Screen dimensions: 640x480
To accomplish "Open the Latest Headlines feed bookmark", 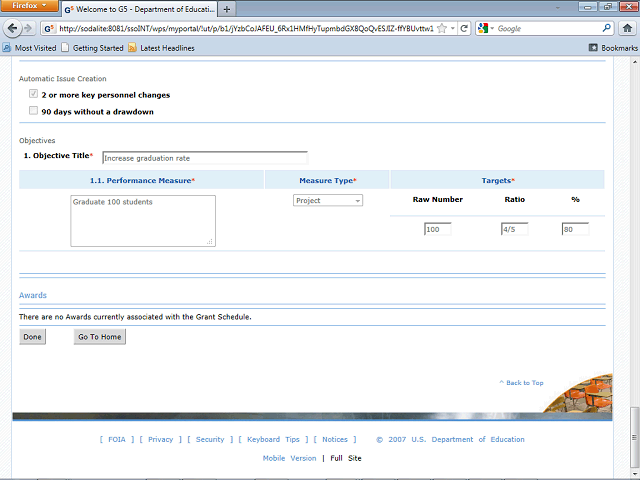I will point(161,48).
